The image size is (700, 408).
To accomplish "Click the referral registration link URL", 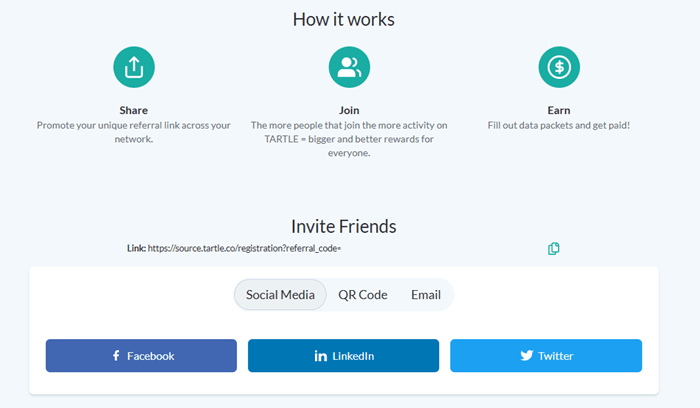I will (244, 248).
